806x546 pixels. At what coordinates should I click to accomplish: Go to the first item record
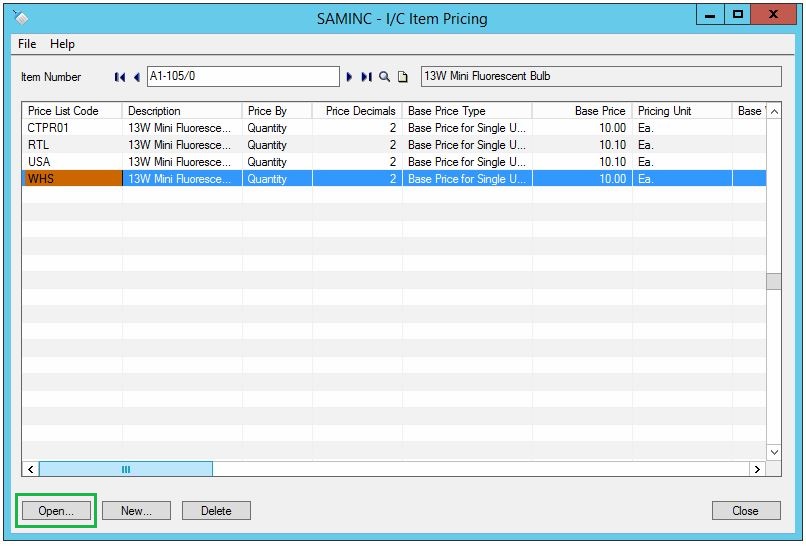pyautogui.click(x=120, y=77)
